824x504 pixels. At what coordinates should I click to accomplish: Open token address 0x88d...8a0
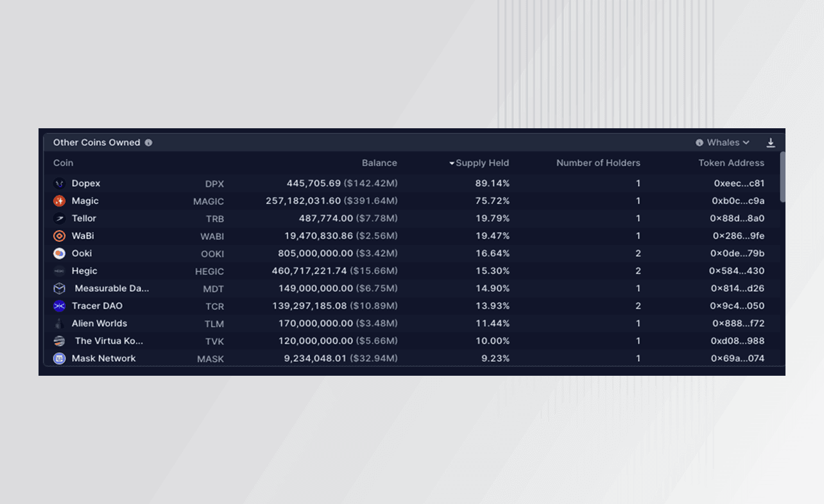737,219
